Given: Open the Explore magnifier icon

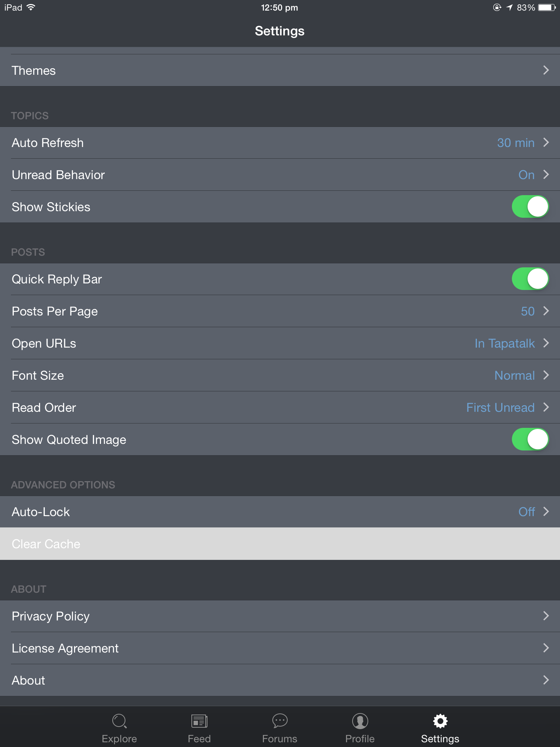Looking at the screenshot, I should pyautogui.click(x=119, y=721).
